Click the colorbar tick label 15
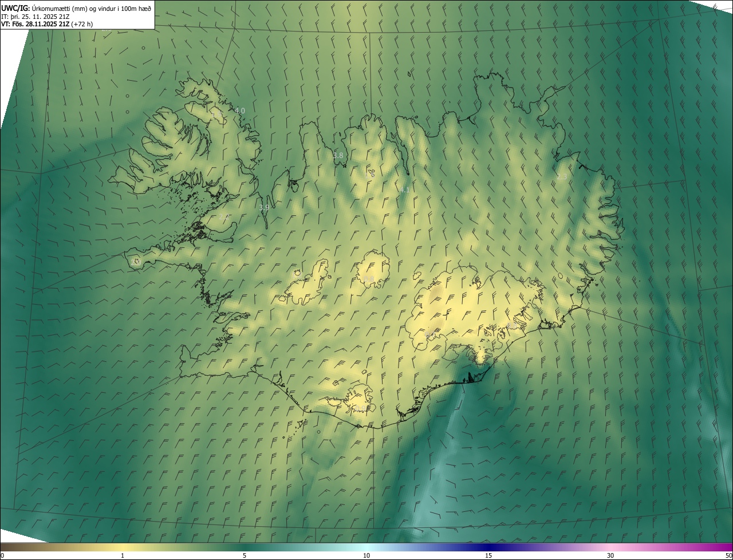Screen dimensions: 733x560 click(x=488, y=555)
